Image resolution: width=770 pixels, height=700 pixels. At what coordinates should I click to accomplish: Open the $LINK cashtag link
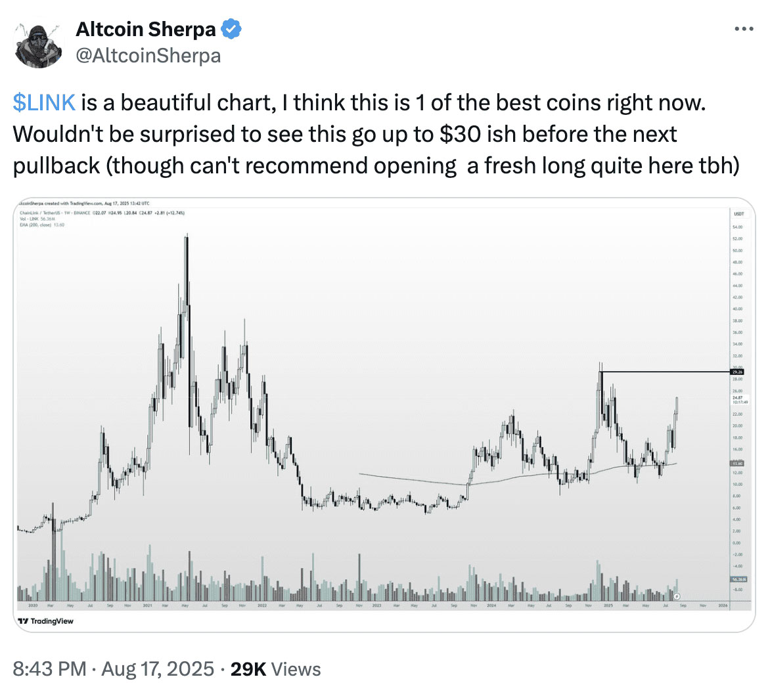(x=44, y=103)
